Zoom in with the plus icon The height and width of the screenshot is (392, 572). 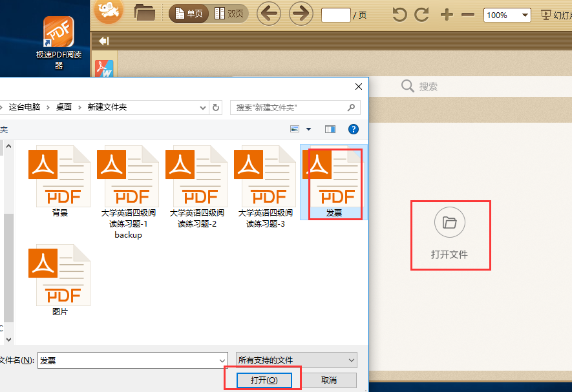point(447,15)
